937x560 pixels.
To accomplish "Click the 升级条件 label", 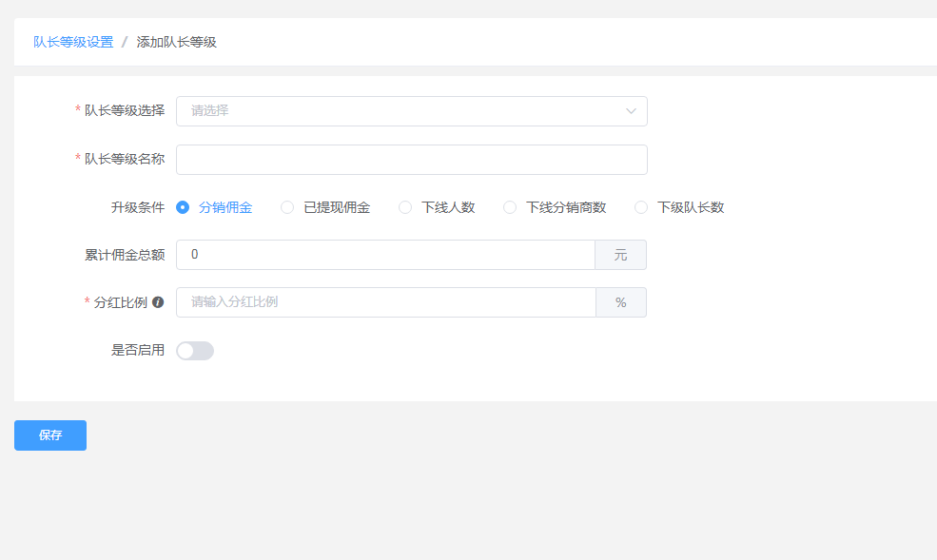I will tap(137, 207).
